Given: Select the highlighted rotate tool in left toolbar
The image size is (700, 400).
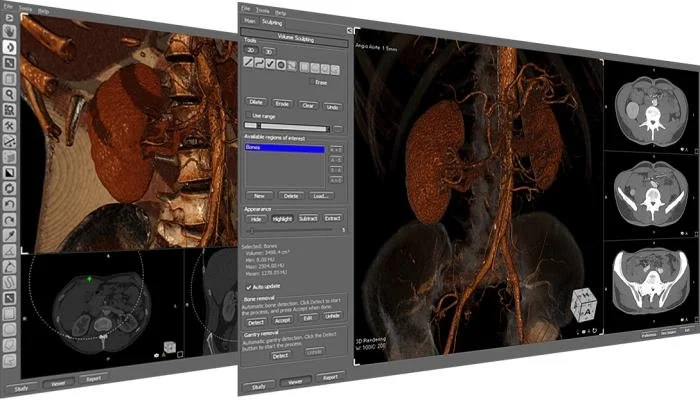Looking at the screenshot, I should 9,47.
